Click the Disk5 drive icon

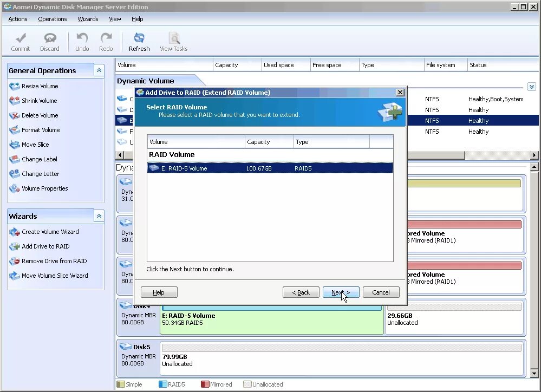tap(126, 346)
